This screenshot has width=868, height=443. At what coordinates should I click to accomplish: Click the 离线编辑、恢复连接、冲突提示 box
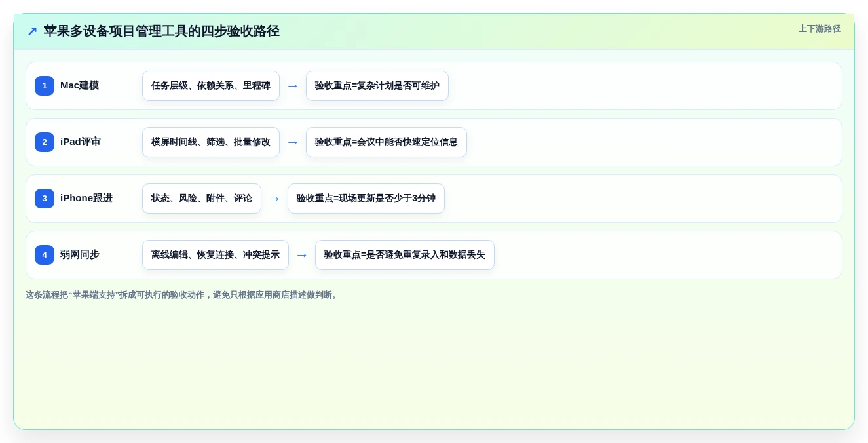pos(216,255)
